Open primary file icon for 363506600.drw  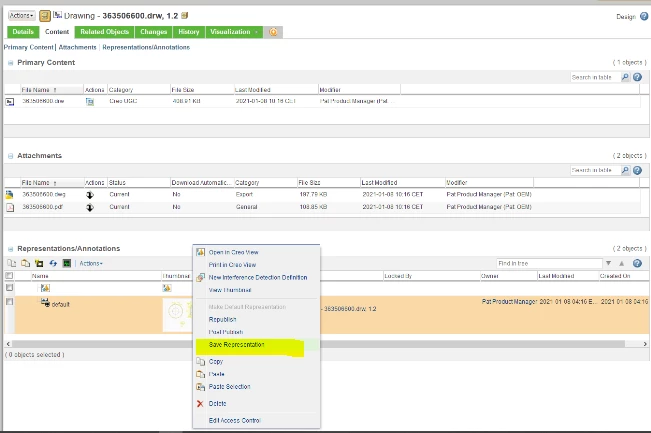[10, 101]
